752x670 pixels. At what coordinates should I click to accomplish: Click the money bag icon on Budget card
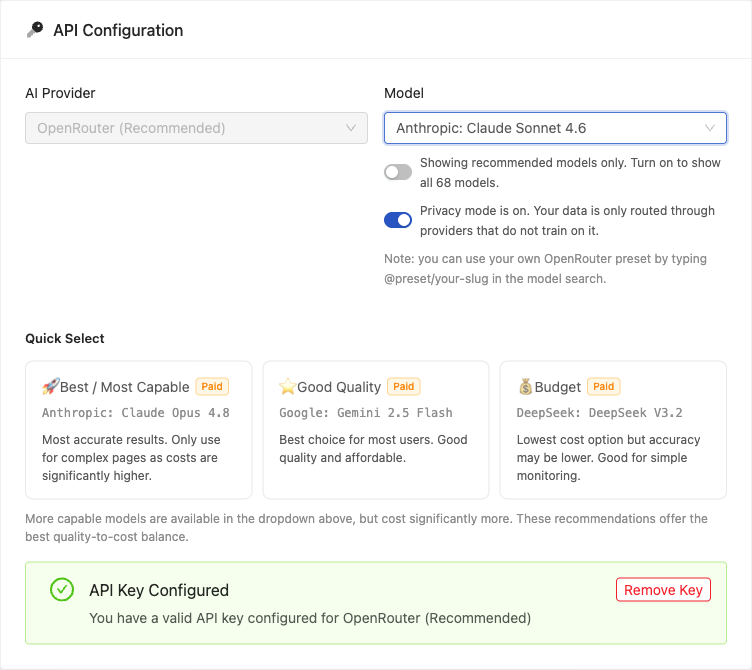point(525,387)
